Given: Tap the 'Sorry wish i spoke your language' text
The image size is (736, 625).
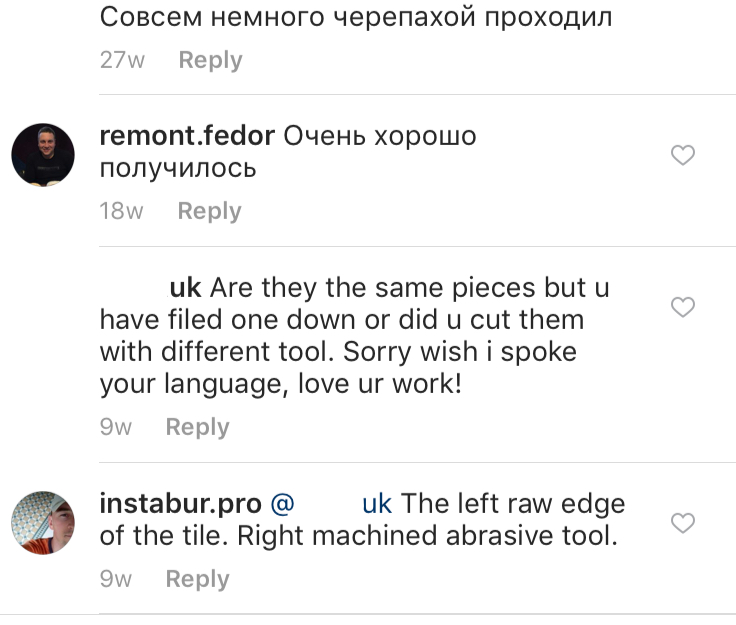Looking at the screenshot, I should 338,368.
